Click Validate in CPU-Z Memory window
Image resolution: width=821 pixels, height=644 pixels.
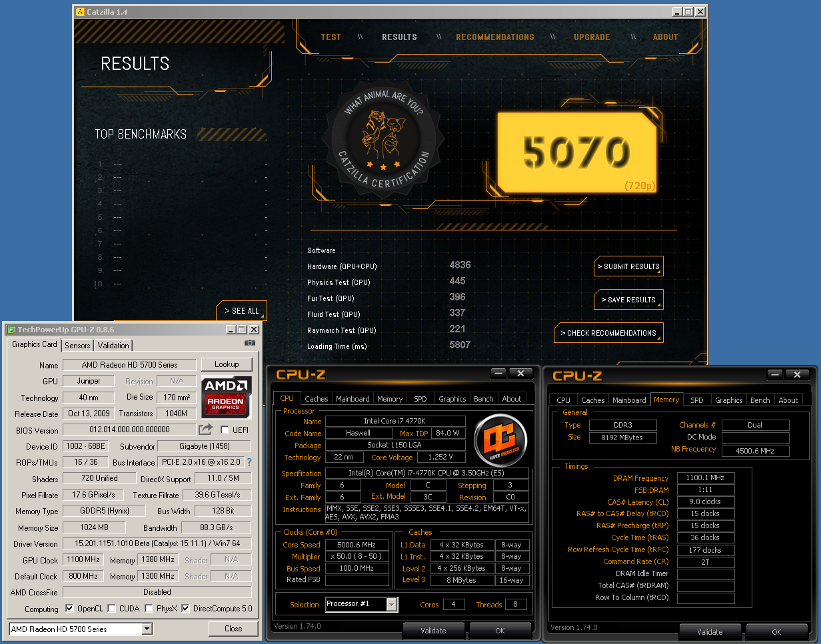coord(710,632)
